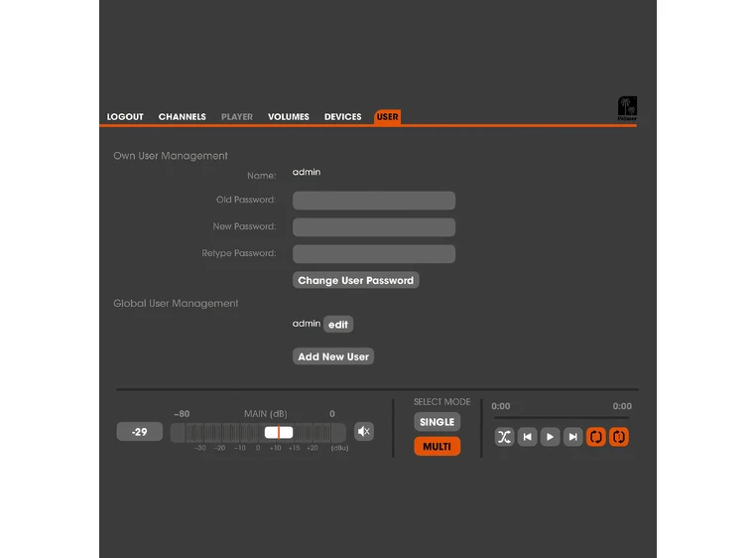Toggle shuffle playback
This screenshot has height=558, width=756.
coord(504,437)
